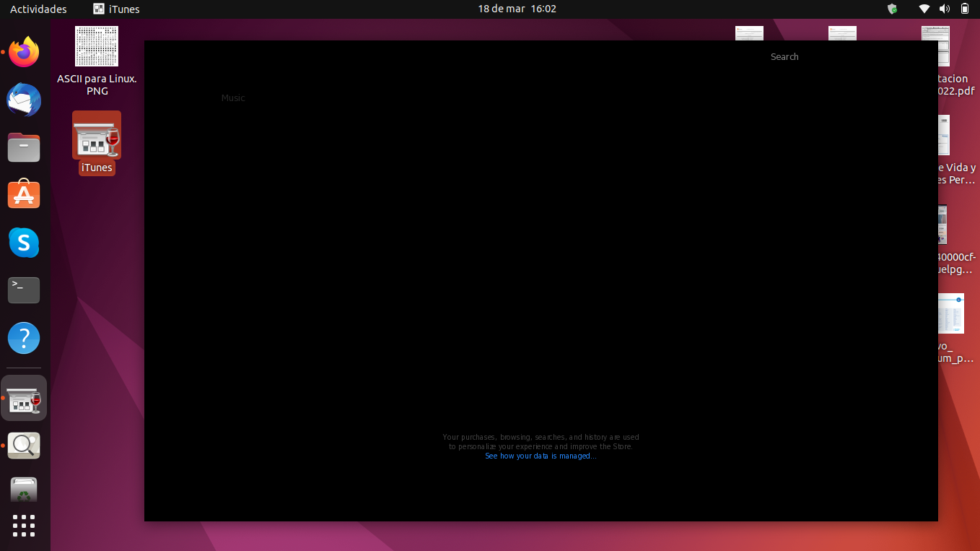Open Firefox from the dock
Viewport: 980px width, 551px height.
click(24, 52)
